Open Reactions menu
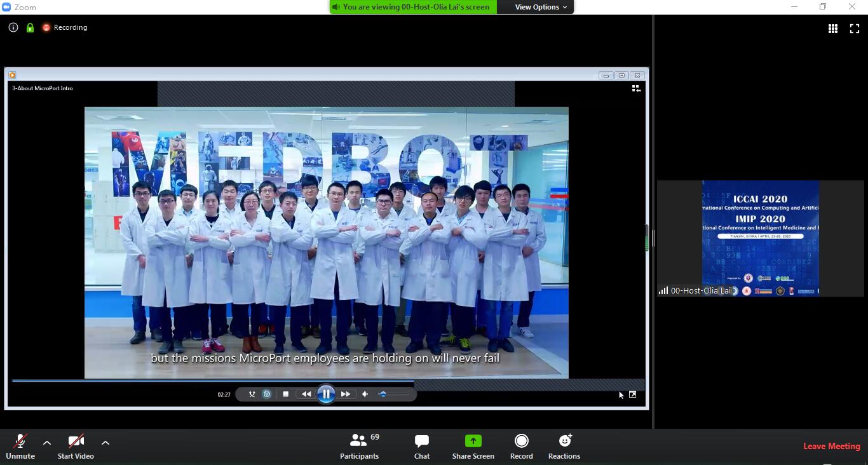 tap(564, 447)
